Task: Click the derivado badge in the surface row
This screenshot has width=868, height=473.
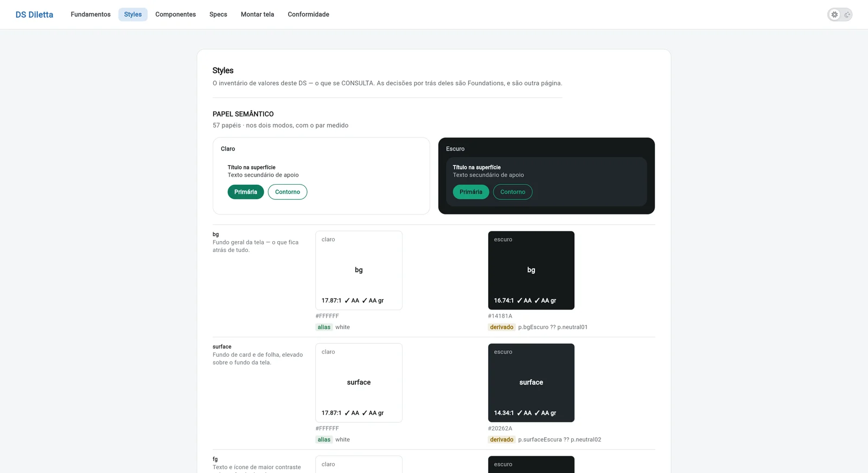Action: tap(502, 440)
